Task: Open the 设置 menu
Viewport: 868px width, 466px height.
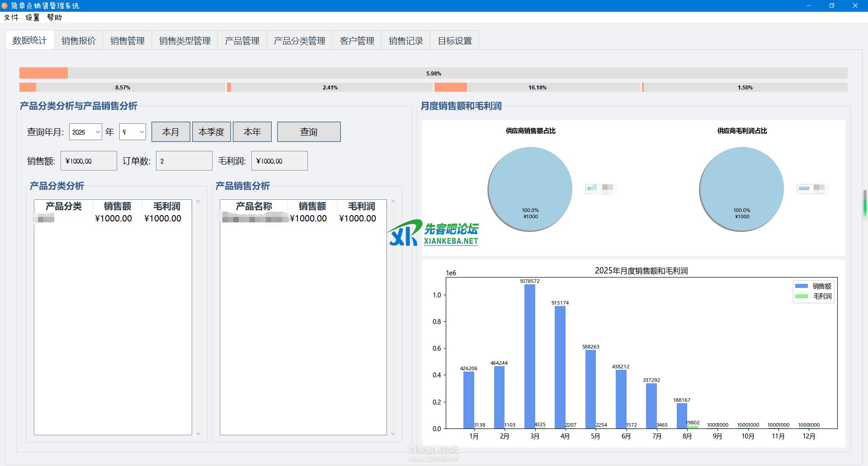Action: coord(33,17)
